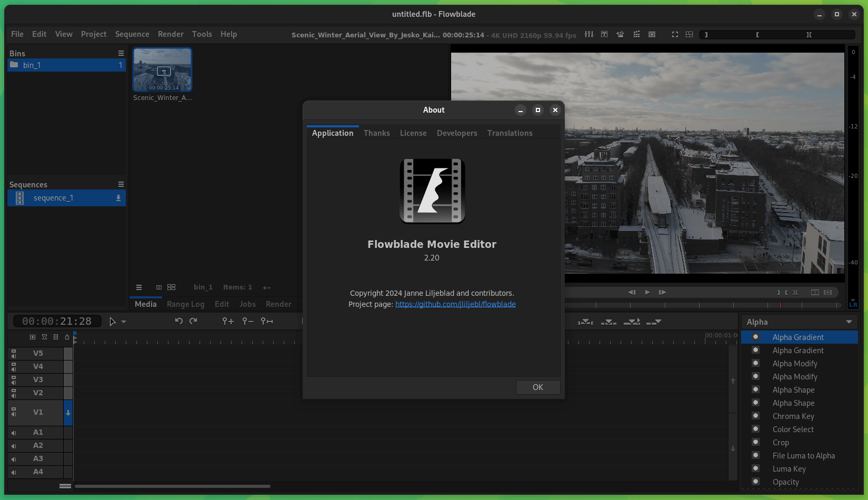
Task: Click the undo arrow icon
Action: [x=179, y=321]
